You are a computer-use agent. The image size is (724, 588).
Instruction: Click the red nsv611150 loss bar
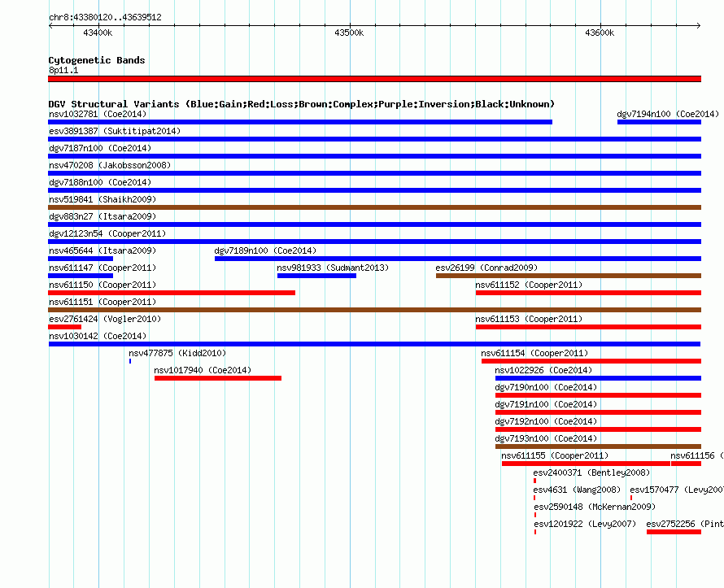pos(172,293)
